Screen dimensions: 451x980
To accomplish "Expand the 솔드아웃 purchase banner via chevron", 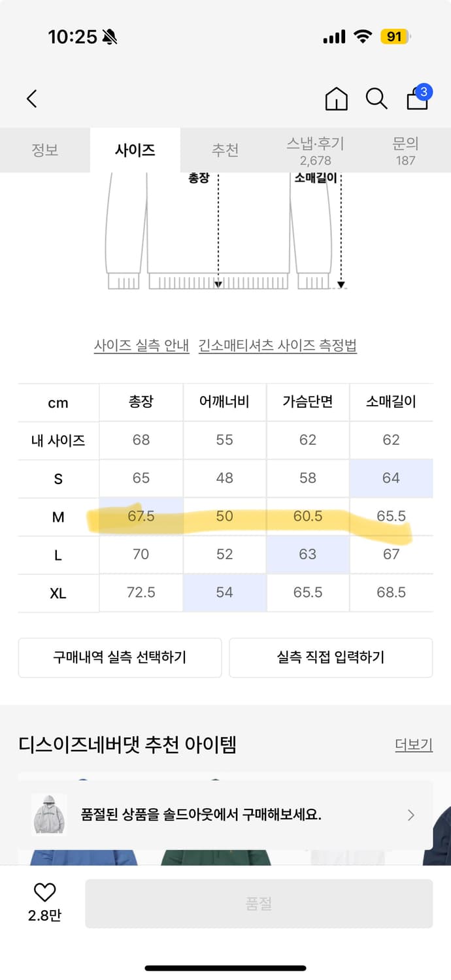I will (410, 815).
